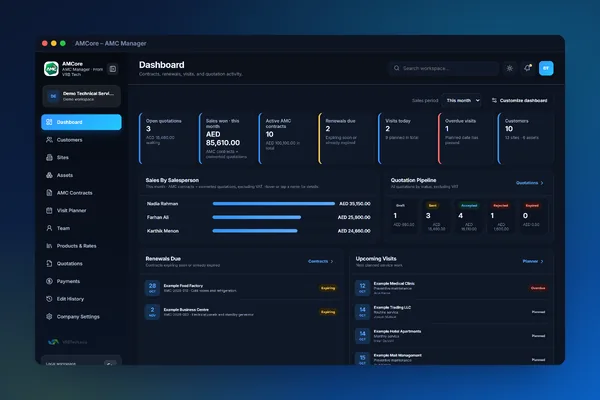
Task: Select the Rejected pipeline status tile
Action: coord(501,216)
